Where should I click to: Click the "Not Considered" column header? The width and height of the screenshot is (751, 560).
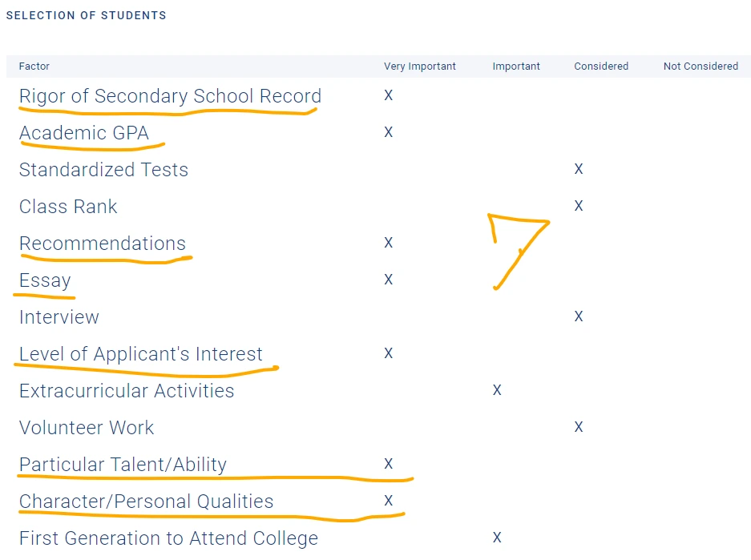coord(701,66)
